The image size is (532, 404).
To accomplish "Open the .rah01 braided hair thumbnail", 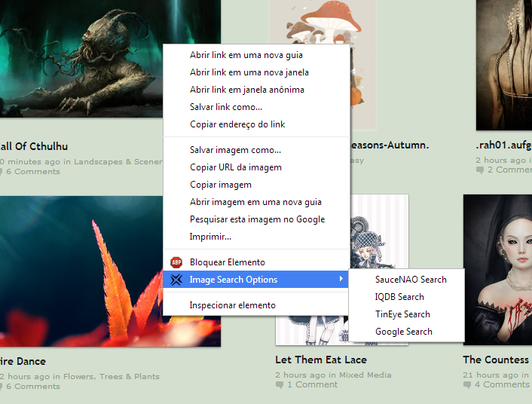I will tap(504, 65).
